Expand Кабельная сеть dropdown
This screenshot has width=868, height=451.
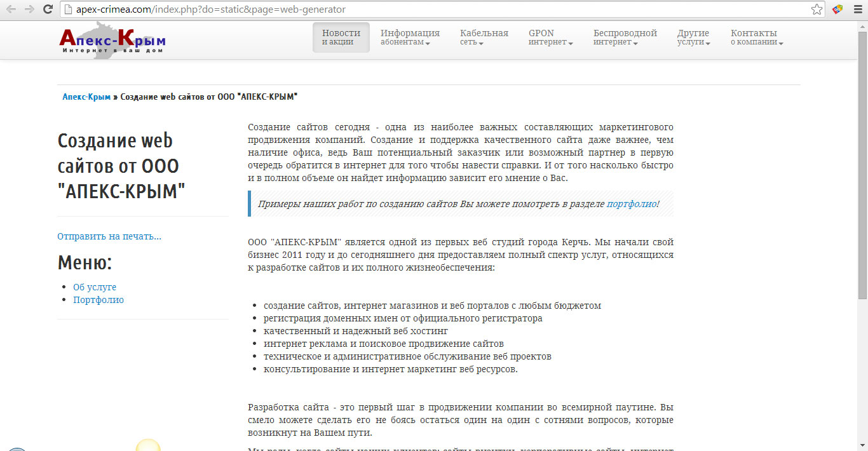click(x=484, y=37)
